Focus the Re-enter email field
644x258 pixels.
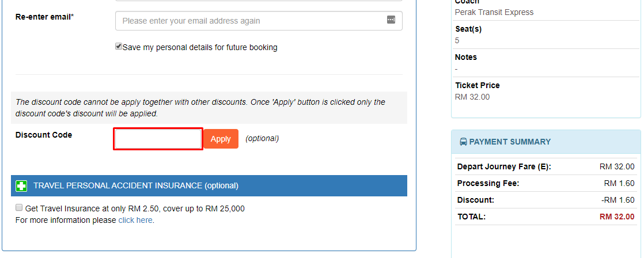259,21
